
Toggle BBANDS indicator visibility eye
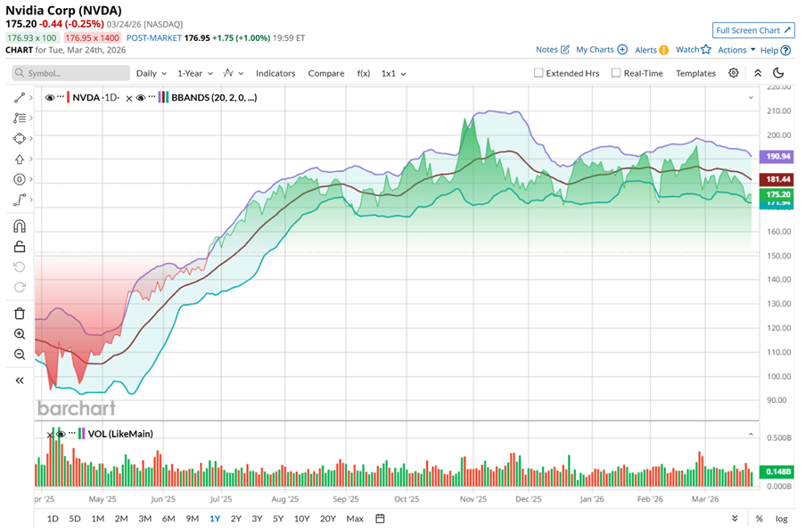(x=141, y=97)
